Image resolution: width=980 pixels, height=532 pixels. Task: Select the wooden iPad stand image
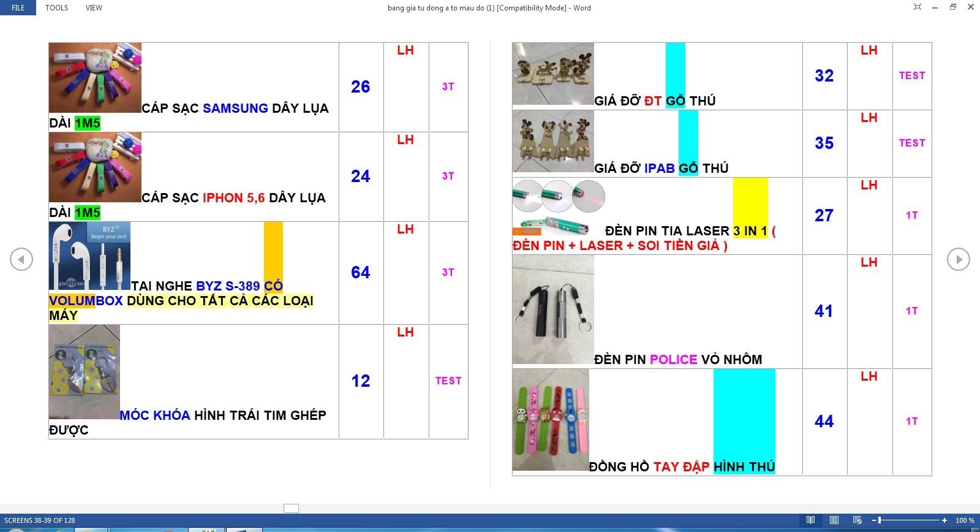click(553, 142)
